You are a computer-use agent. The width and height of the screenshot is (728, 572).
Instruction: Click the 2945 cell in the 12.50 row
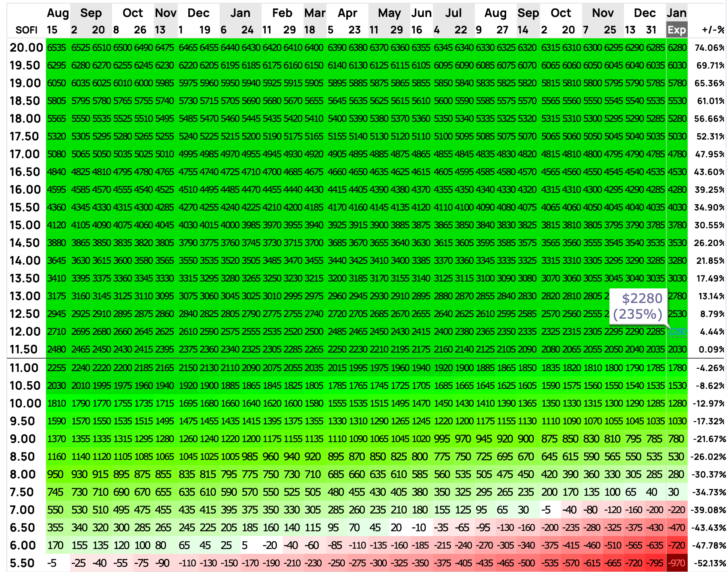coord(56,314)
